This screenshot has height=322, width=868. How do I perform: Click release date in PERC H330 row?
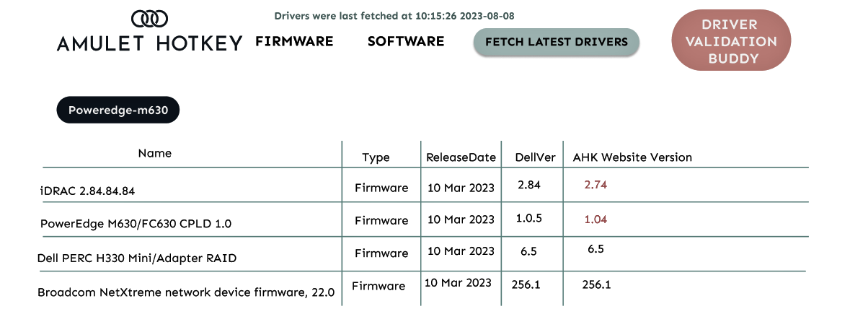461,251
